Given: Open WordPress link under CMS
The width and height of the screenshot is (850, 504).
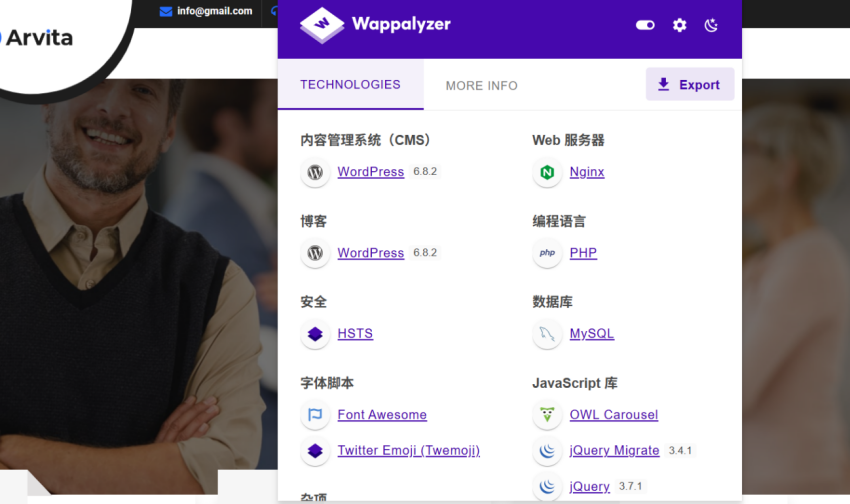Looking at the screenshot, I should point(371,172).
